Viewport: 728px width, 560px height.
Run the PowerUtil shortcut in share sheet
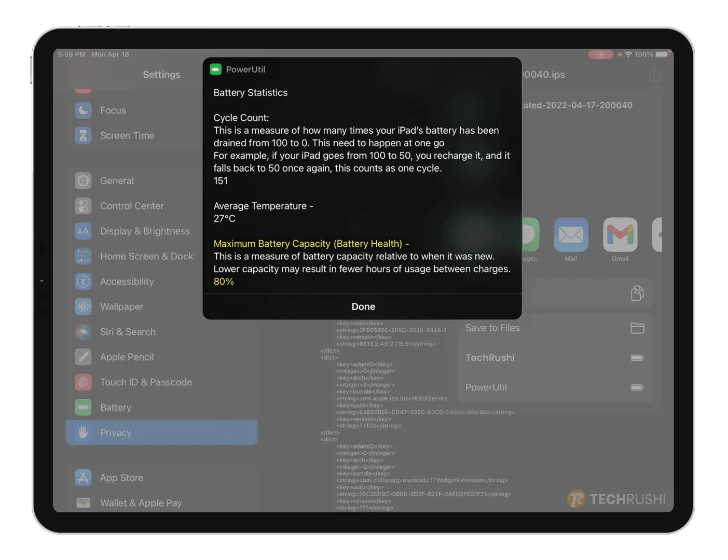pyautogui.click(x=555, y=387)
